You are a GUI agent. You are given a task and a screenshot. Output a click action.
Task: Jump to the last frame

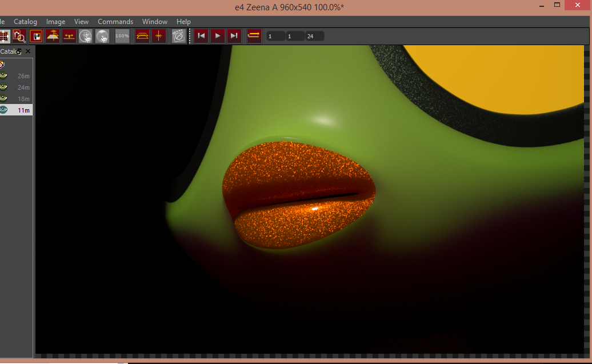[234, 36]
